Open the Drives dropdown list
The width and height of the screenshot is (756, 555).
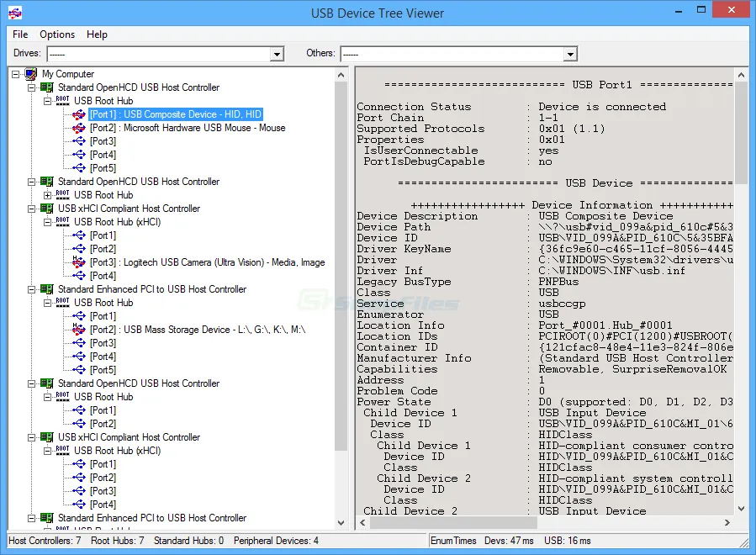pyautogui.click(x=277, y=54)
